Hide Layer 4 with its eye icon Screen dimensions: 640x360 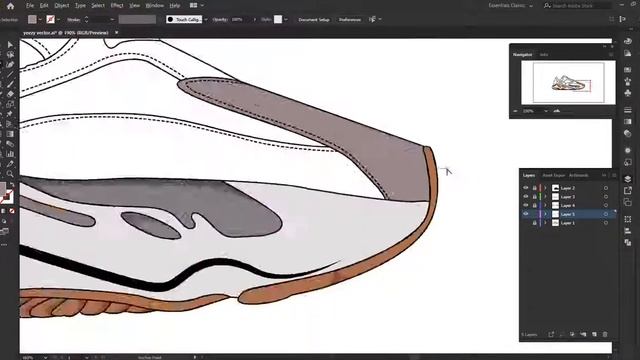[x=526, y=205]
